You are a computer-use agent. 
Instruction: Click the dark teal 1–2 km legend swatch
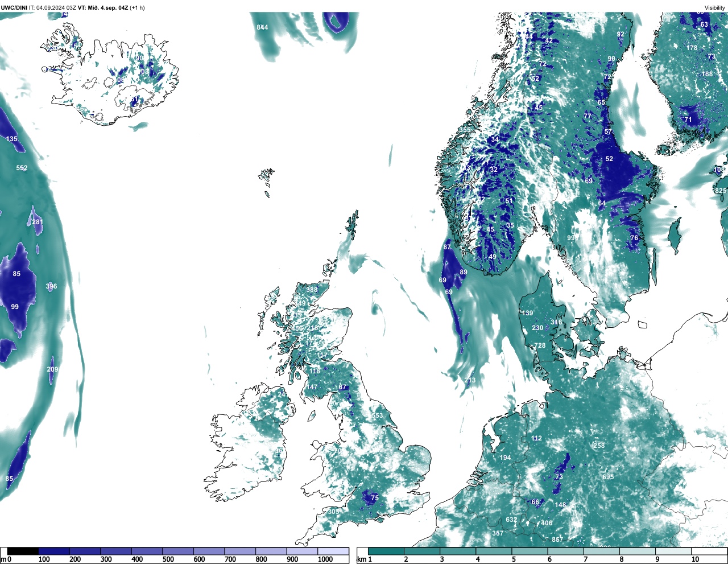click(386, 551)
